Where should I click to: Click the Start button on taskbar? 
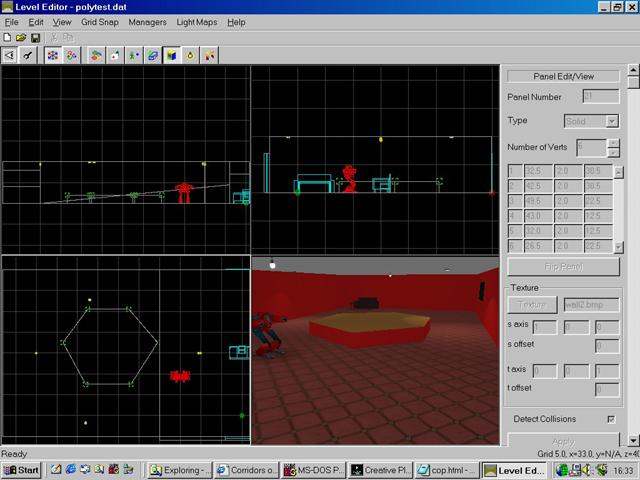tap(22, 470)
